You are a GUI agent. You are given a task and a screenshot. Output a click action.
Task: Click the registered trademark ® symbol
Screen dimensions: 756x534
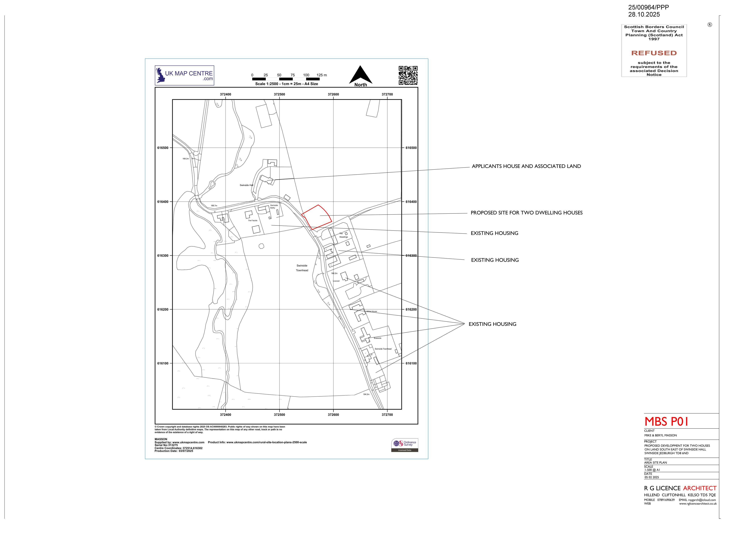coord(709,25)
